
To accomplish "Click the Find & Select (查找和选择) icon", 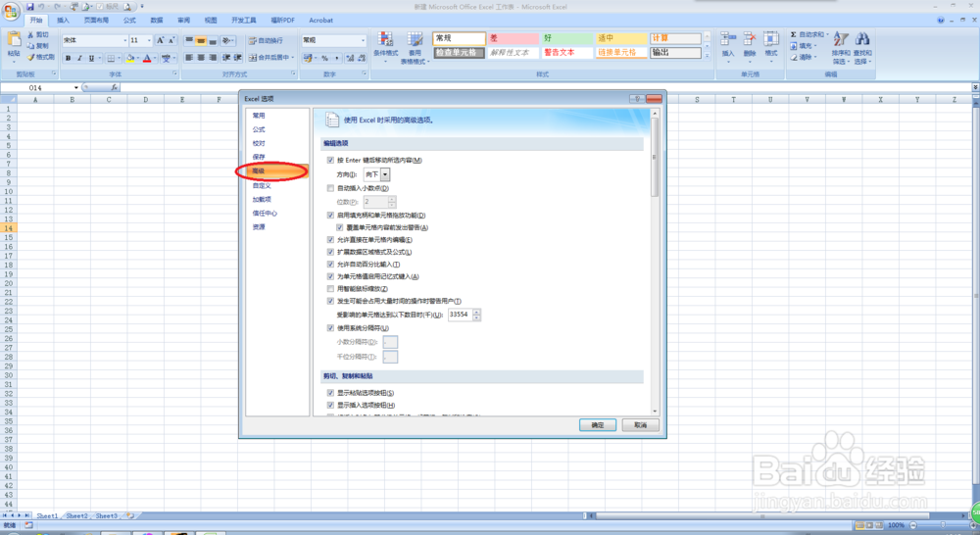I will [x=862, y=40].
